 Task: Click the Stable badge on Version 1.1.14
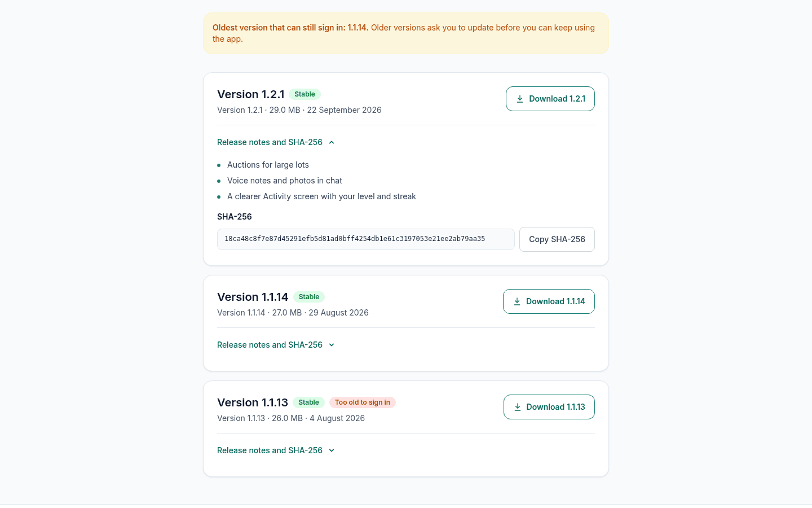point(309,297)
